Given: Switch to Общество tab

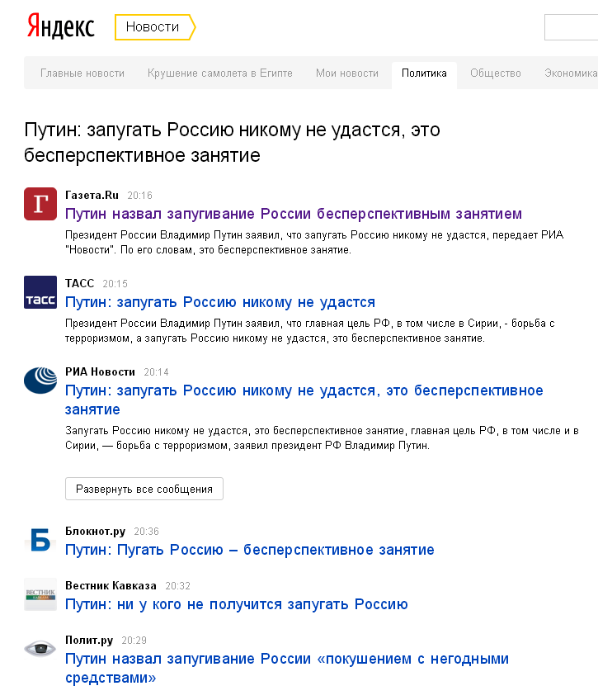Looking at the screenshot, I should 496,73.
